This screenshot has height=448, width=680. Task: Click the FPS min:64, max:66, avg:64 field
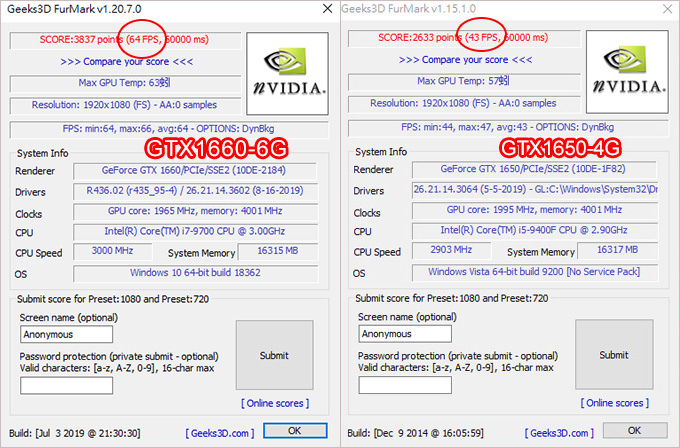coord(169,129)
